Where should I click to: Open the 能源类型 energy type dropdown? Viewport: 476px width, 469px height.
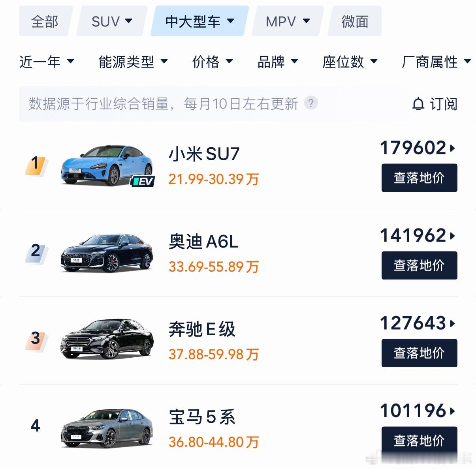[133, 62]
